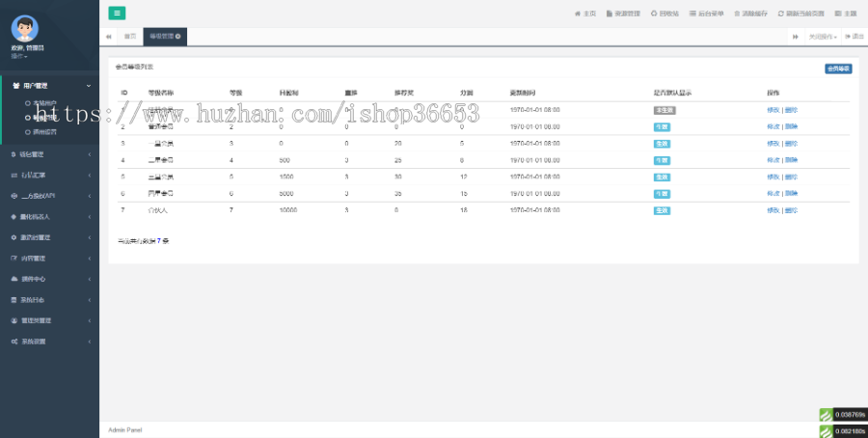Click 修改 in the 合伙人 row
Screen dimensions: 868x438
coord(773,210)
